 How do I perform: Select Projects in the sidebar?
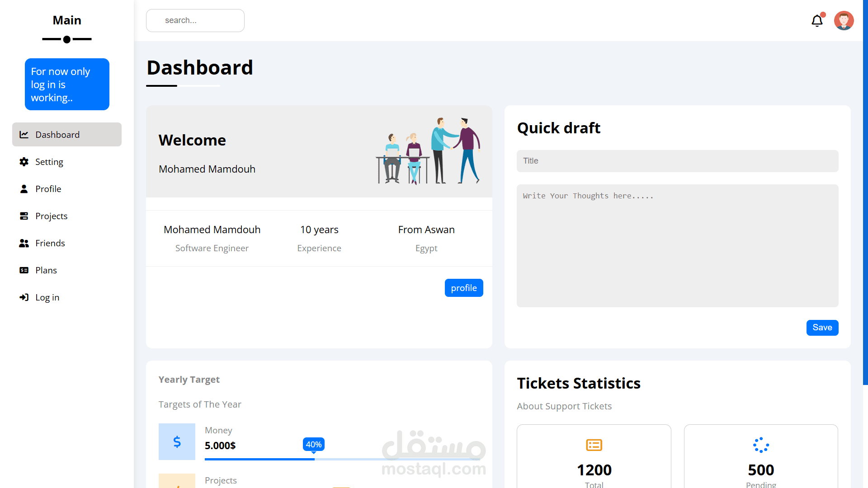pyautogui.click(x=67, y=216)
